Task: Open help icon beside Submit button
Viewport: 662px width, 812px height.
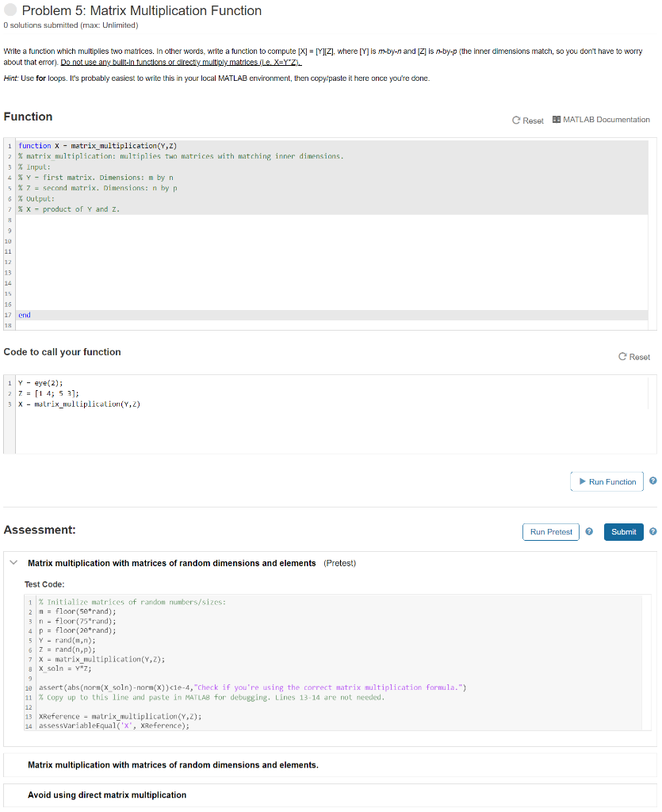Action: [x=652, y=532]
